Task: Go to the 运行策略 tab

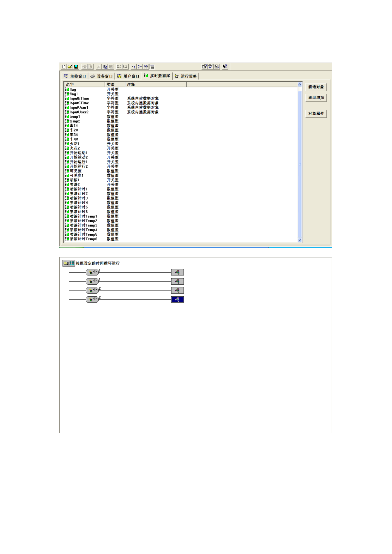Action: (x=186, y=76)
